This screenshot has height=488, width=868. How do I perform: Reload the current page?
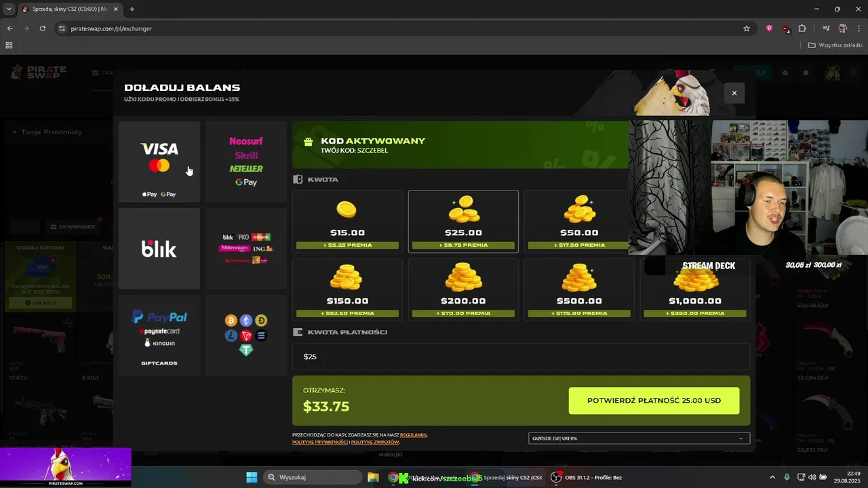point(42,28)
